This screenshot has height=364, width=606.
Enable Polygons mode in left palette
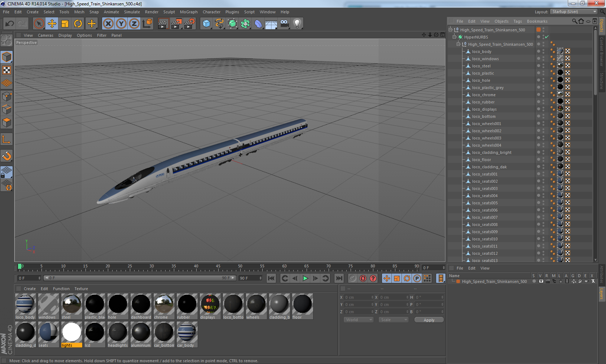tap(6, 123)
